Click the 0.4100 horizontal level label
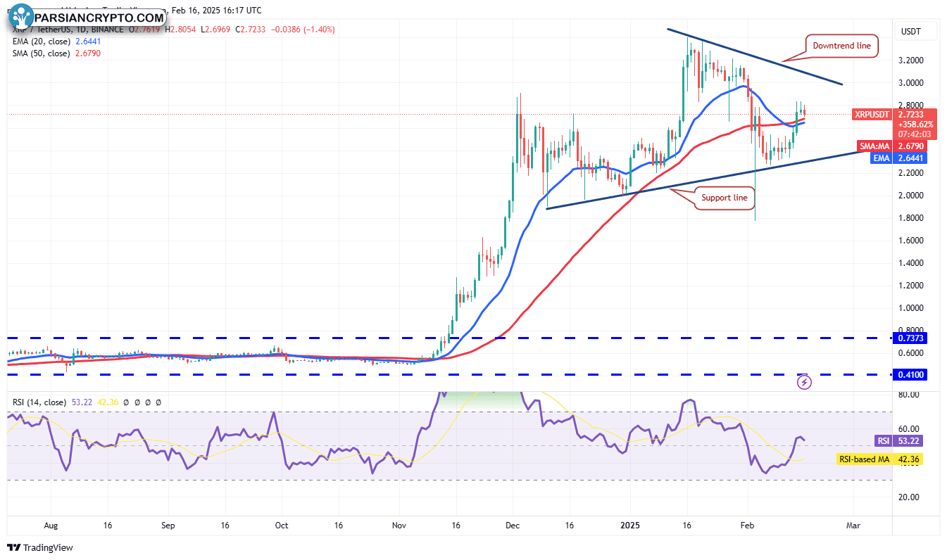Image resolution: width=947 pixels, height=560 pixels. click(910, 375)
